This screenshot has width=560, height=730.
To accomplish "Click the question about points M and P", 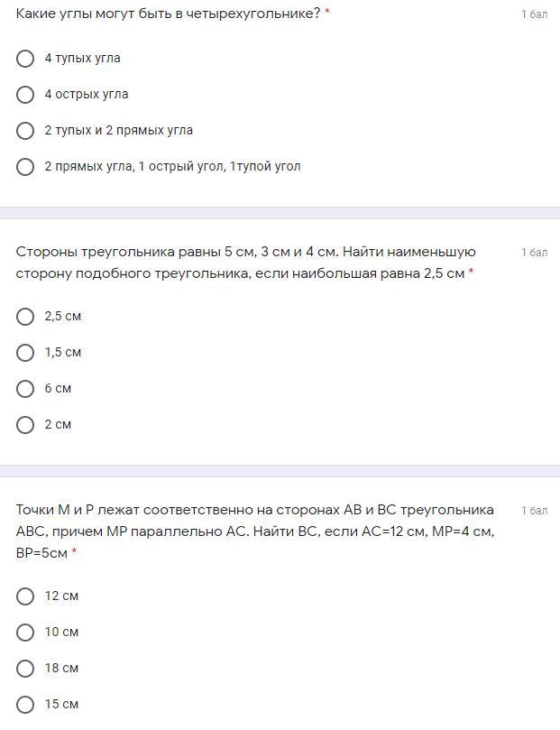I will click(x=254, y=531).
